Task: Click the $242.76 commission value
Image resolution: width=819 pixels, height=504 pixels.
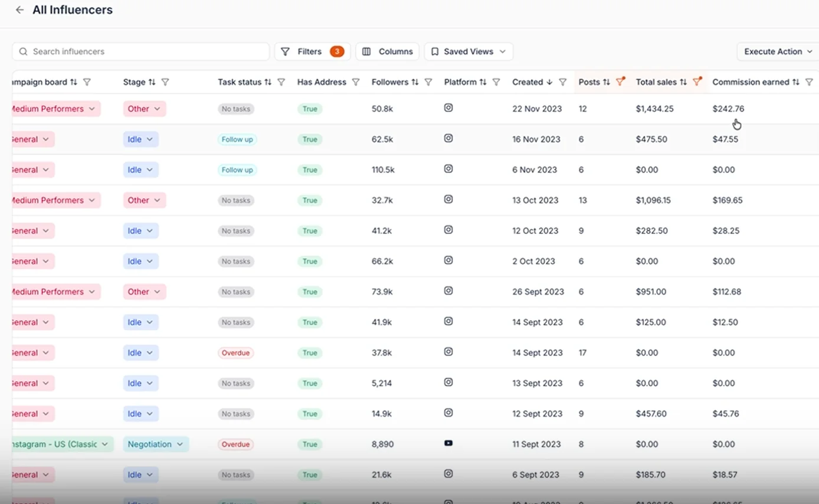Action: coord(728,109)
